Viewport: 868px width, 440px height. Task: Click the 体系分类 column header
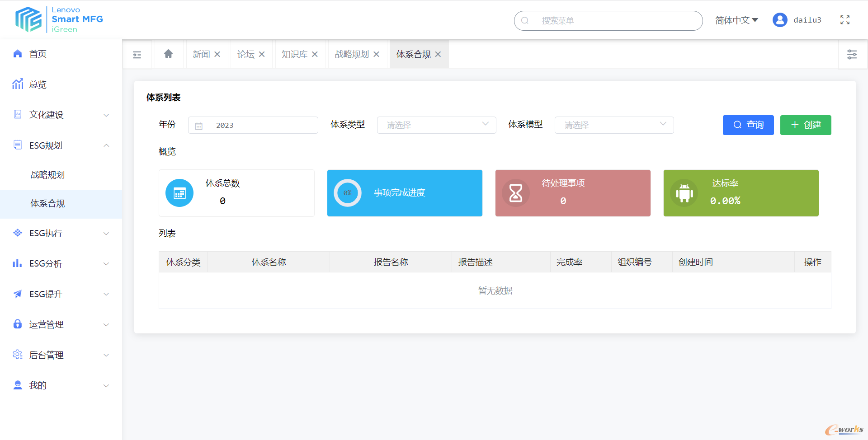(x=184, y=262)
